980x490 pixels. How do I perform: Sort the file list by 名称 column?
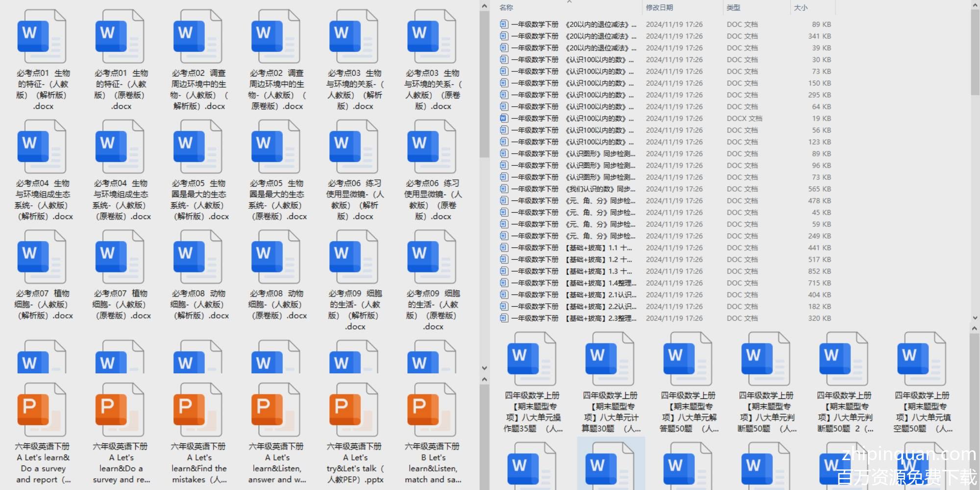click(x=506, y=7)
